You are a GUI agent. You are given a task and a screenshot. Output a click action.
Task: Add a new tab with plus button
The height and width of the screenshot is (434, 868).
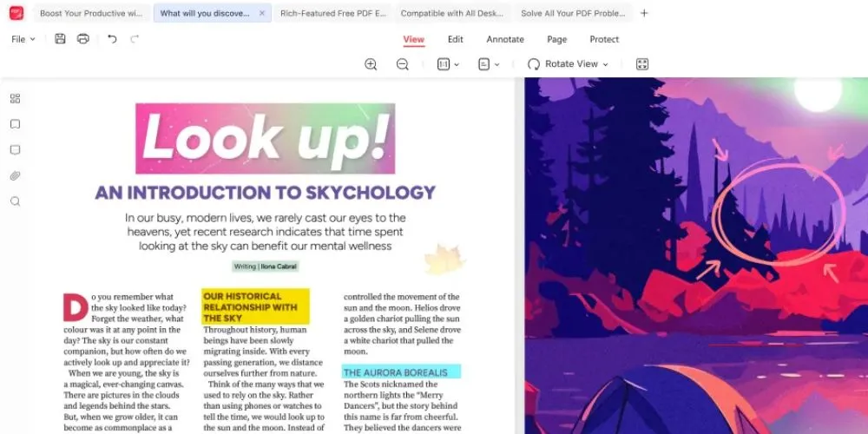(x=643, y=13)
